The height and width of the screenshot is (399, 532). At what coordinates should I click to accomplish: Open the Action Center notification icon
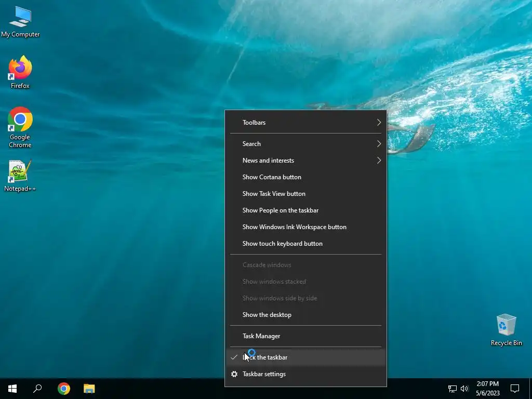point(515,389)
